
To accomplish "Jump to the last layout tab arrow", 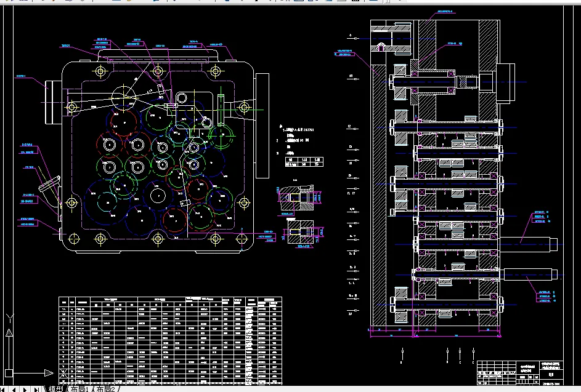I will coord(36,390).
